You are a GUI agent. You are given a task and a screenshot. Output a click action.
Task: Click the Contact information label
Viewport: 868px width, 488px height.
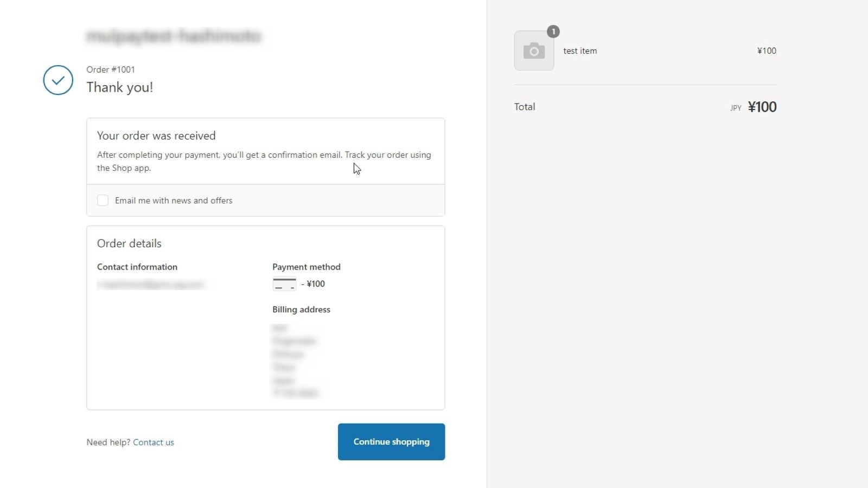coord(137,267)
